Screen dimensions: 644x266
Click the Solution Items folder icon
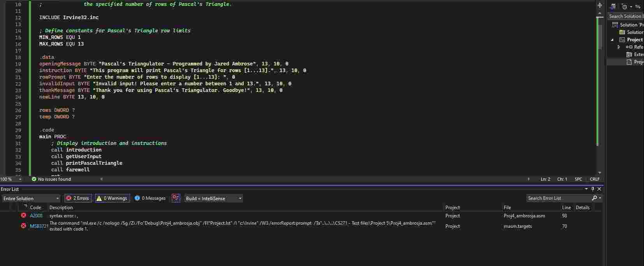[622, 32]
